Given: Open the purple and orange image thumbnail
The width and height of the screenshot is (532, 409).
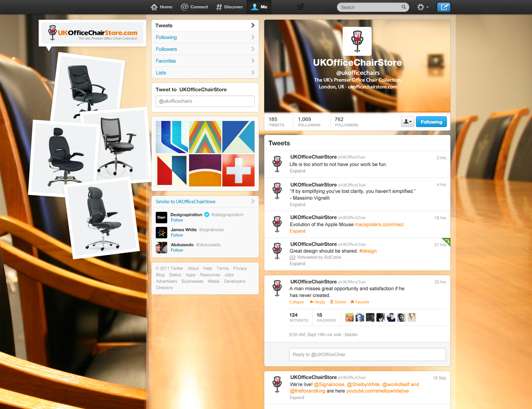Looking at the screenshot, I should [x=205, y=170].
